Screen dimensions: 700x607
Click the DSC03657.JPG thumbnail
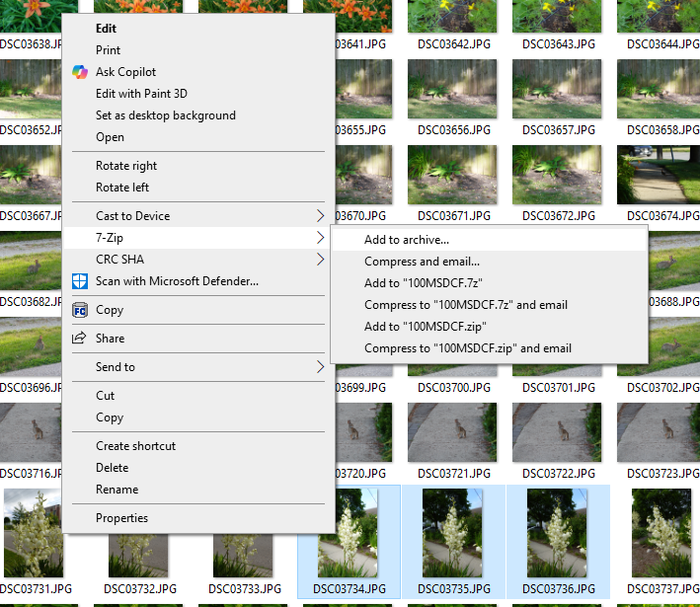pos(557,89)
